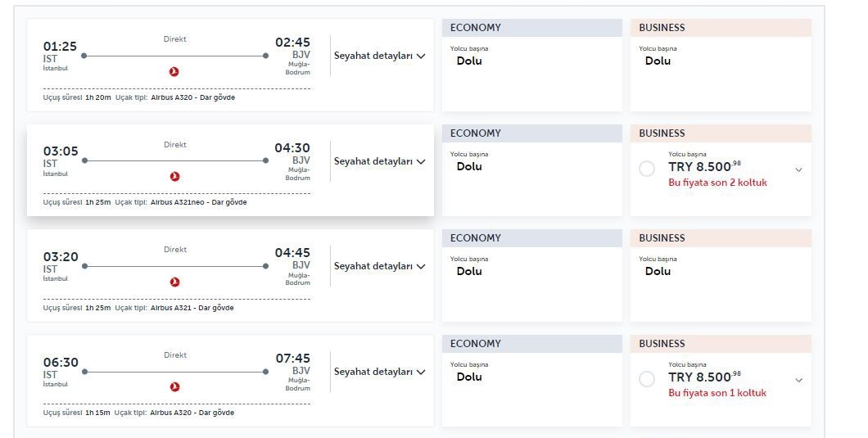Select Business fare radio for 03:05 flight
This screenshot has height=438, width=868.
647,169
